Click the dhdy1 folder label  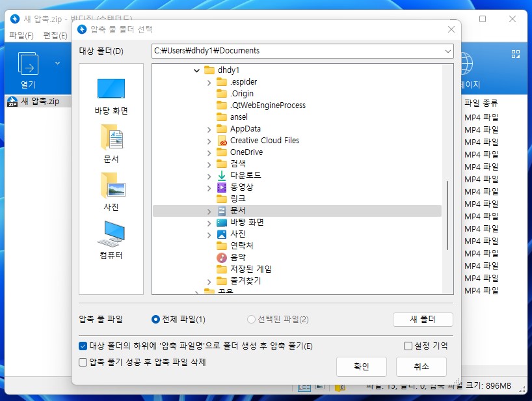229,70
